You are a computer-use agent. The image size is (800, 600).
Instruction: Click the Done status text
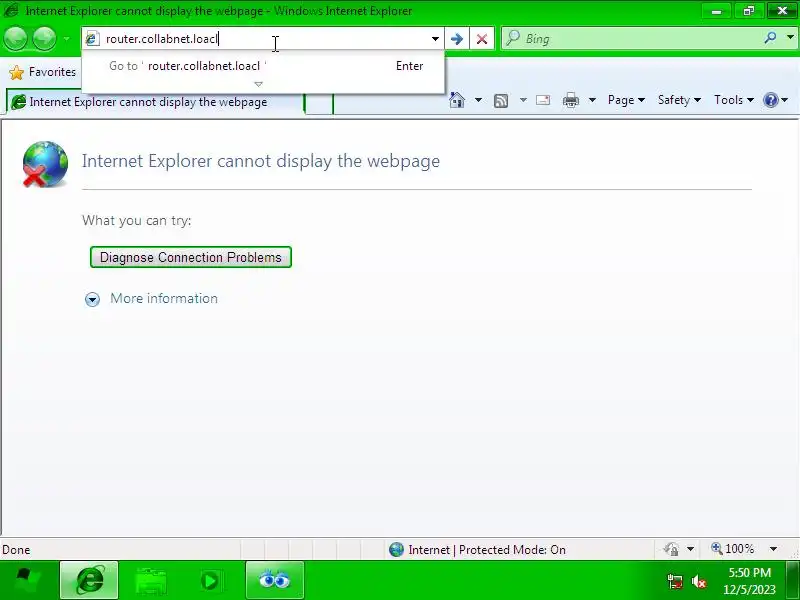tap(16, 550)
